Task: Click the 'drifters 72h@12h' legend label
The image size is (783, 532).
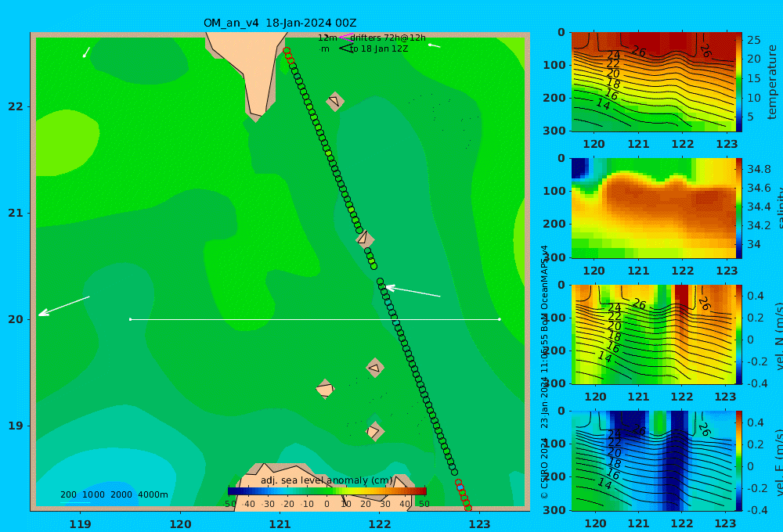Action: tap(388, 38)
